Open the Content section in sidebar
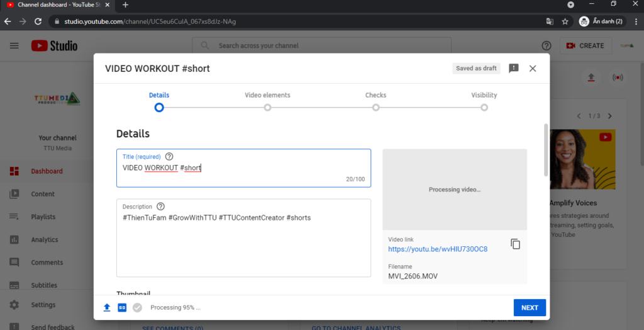644x330 pixels. pyautogui.click(x=43, y=194)
